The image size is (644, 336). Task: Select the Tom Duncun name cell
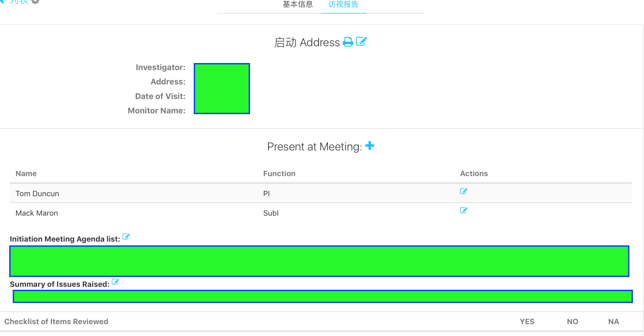pos(37,193)
